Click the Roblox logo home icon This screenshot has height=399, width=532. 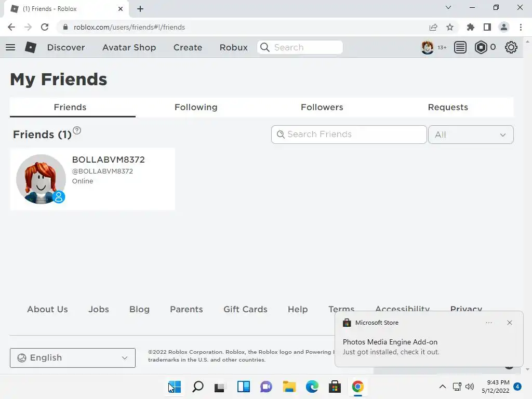tap(31, 47)
